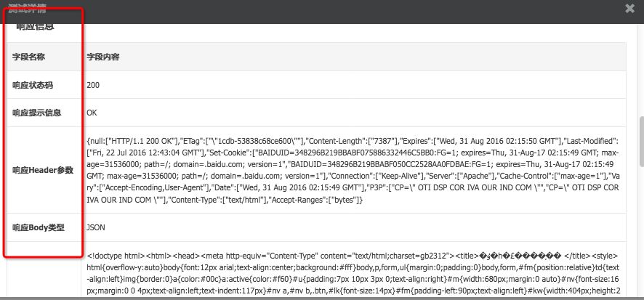Click the 响应信息 section heading
This screenshot has height=300, width=644.
point(36,27)
